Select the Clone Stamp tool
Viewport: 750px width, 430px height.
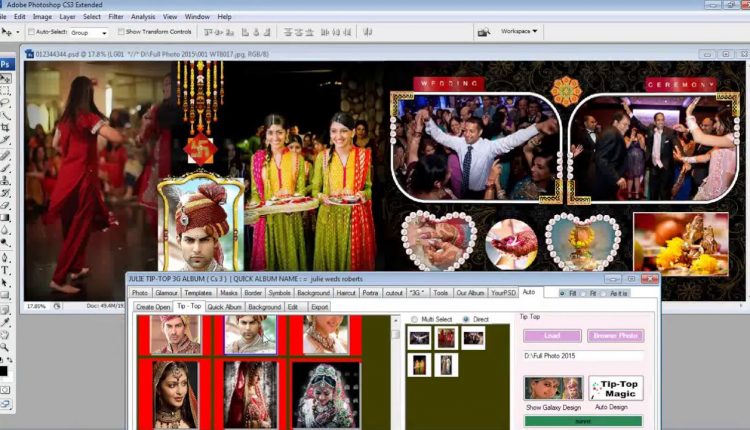click(5, 180)
